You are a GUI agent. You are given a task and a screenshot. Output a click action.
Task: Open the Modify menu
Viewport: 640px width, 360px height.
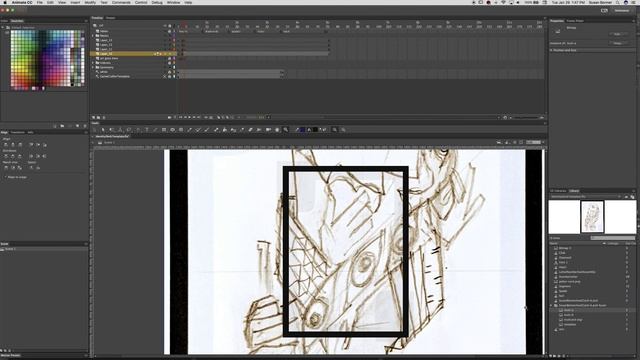[90, 2]
